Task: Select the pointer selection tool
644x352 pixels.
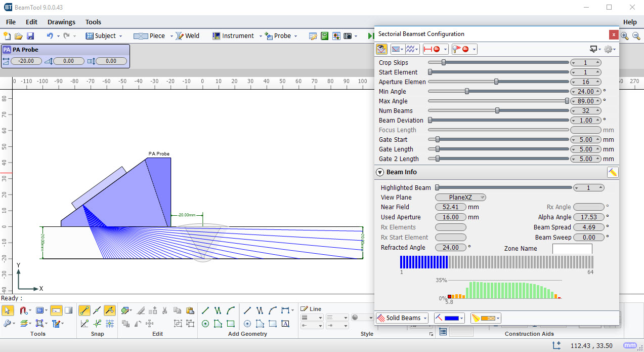Action: pyautogui.click(x=8, y=310)
